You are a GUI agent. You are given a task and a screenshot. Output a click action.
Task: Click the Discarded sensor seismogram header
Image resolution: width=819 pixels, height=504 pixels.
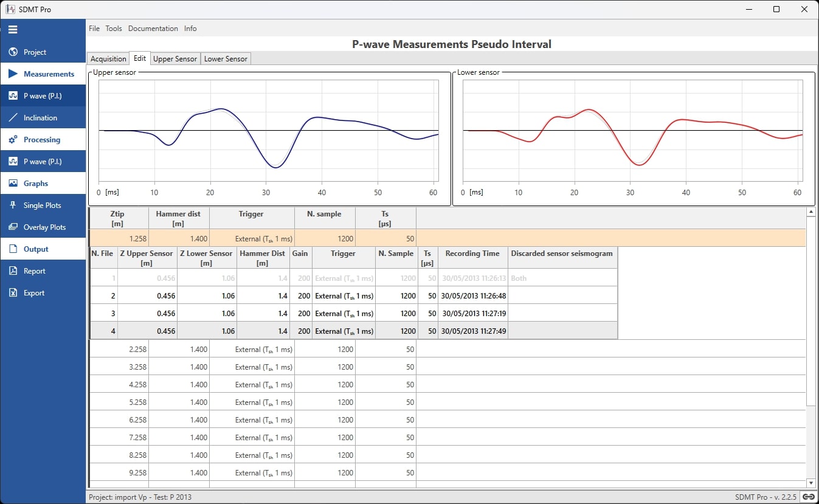pos(562,258)
